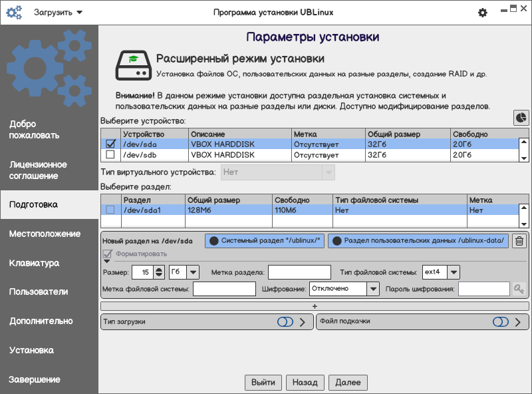Click the encryption password key icon
This screenshot has width=532, height=394.
tap(519, 289)
